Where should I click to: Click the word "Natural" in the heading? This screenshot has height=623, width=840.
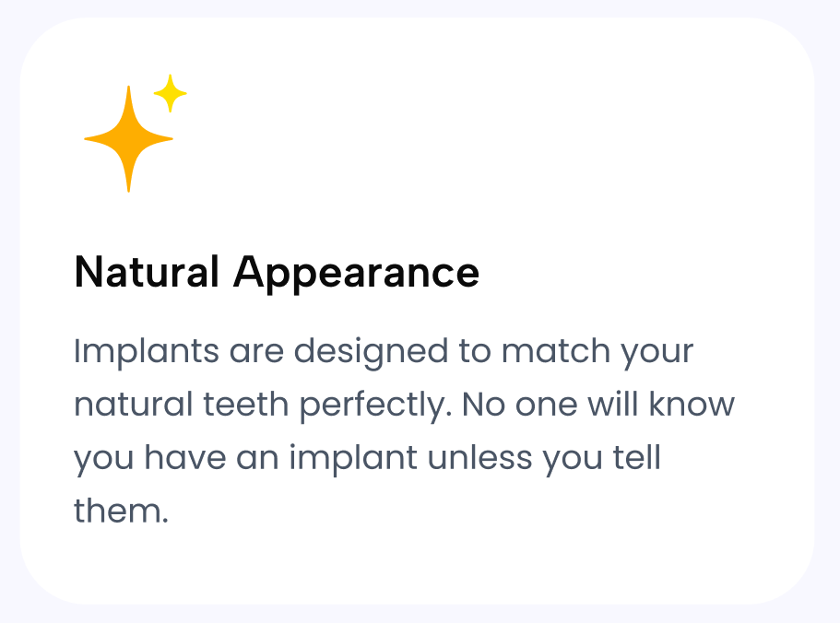146,272
